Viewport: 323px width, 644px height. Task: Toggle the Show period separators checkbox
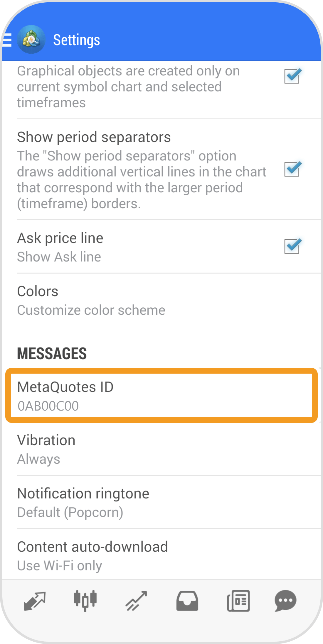pyautogui.click(x=292, y=169)
